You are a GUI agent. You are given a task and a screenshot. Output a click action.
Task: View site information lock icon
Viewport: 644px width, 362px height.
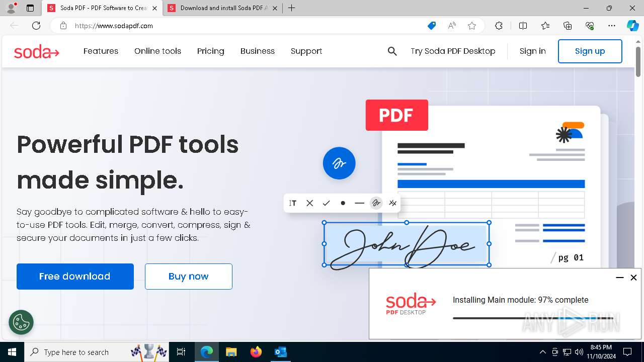[x=63, y=26]
